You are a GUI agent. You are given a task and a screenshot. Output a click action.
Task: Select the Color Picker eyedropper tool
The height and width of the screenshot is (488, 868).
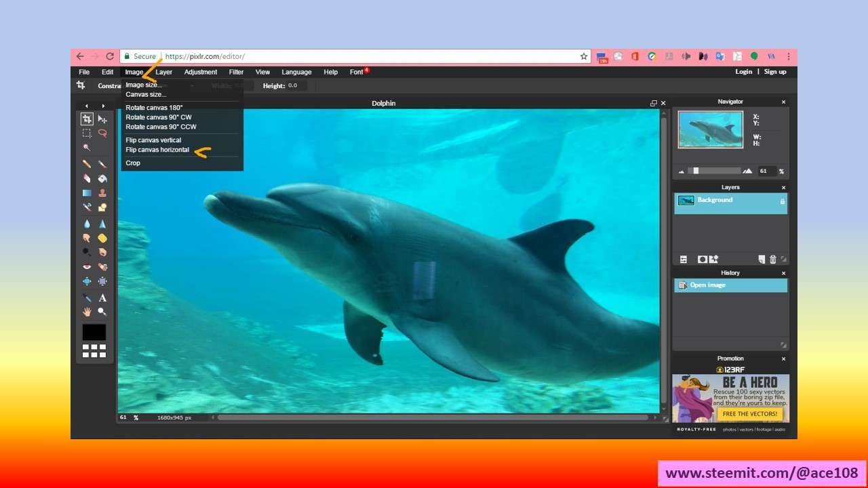pos(87,298)
